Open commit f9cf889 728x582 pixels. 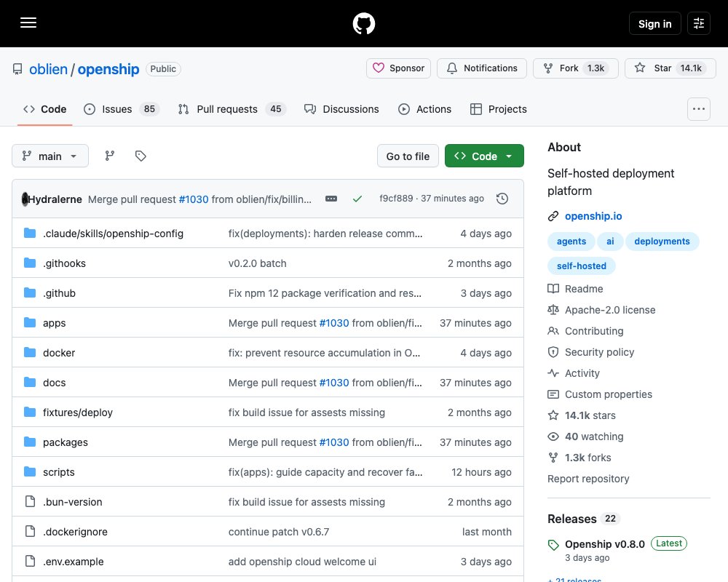396,198
